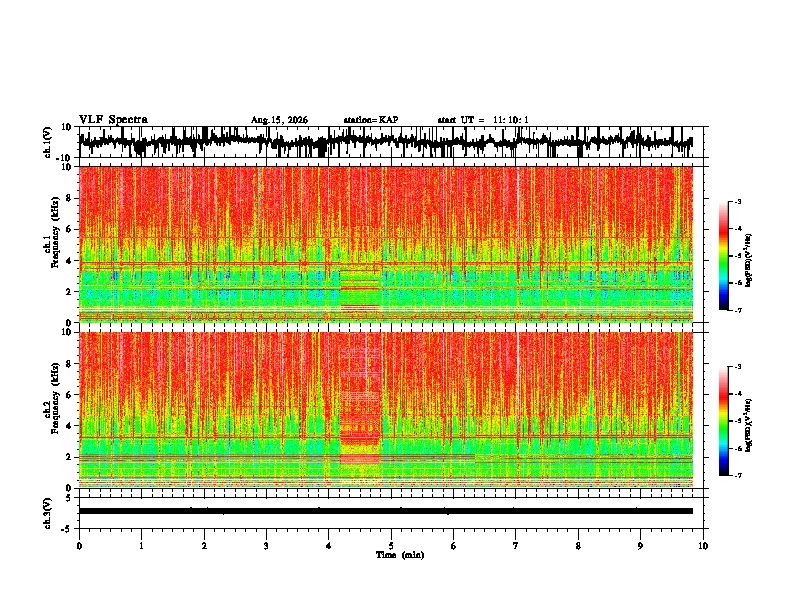The image size is (792, 612).
Task: Click the Aug.15, 2026 date label
Action: point(279,120)
